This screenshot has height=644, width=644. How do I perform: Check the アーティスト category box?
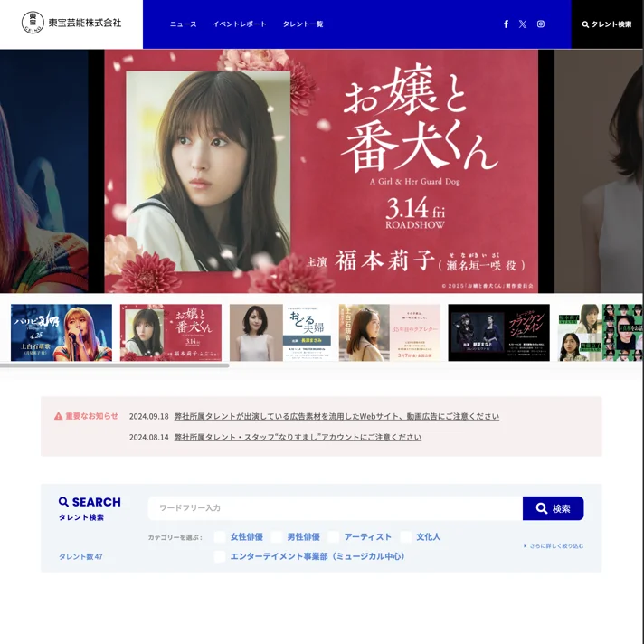tap(334, 536)
